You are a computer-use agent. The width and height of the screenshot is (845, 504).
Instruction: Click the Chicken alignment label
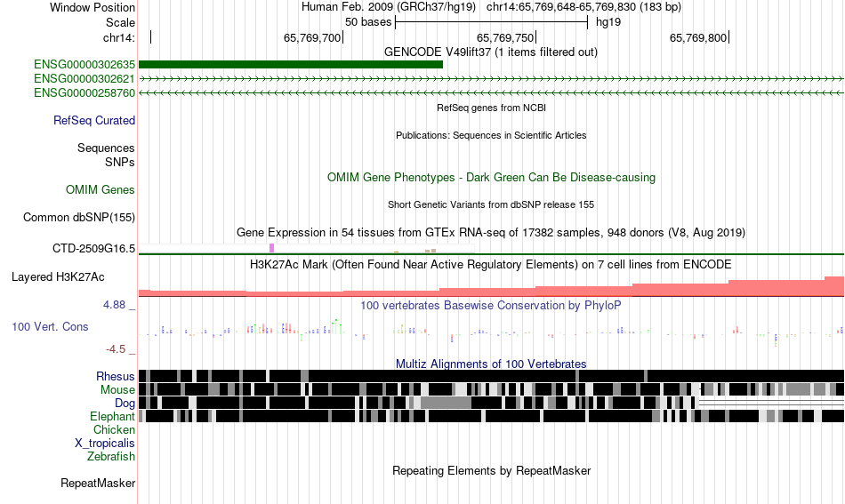pyautogui.click(x=114, y=429)
